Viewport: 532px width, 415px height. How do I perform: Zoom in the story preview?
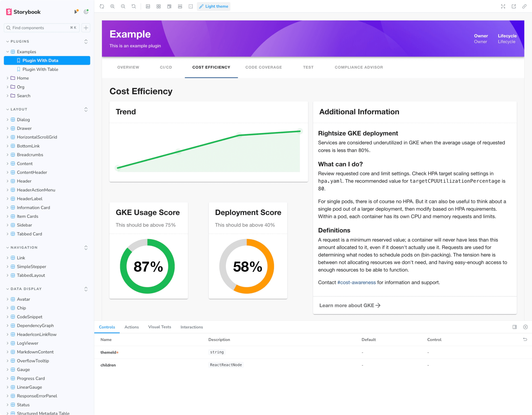(112, 6)
